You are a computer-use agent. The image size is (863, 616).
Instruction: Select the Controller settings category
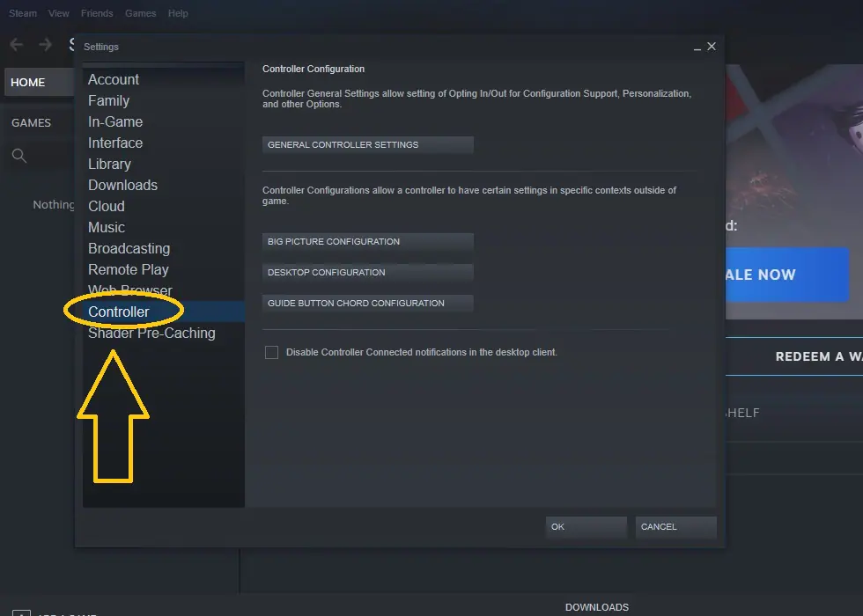pyautogui.click(x=164, y=312)
